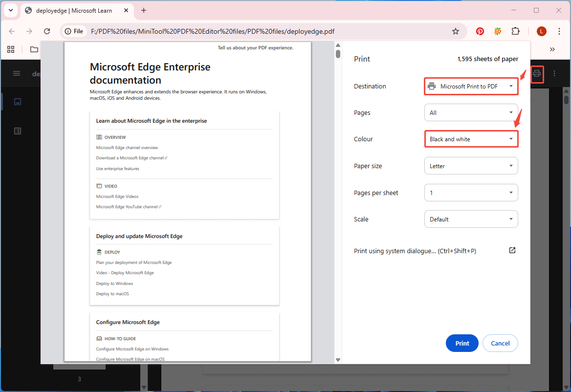Open the Chrome apps grid shortcut
This screenshot has height=392, width=571.
pos(11,49)
